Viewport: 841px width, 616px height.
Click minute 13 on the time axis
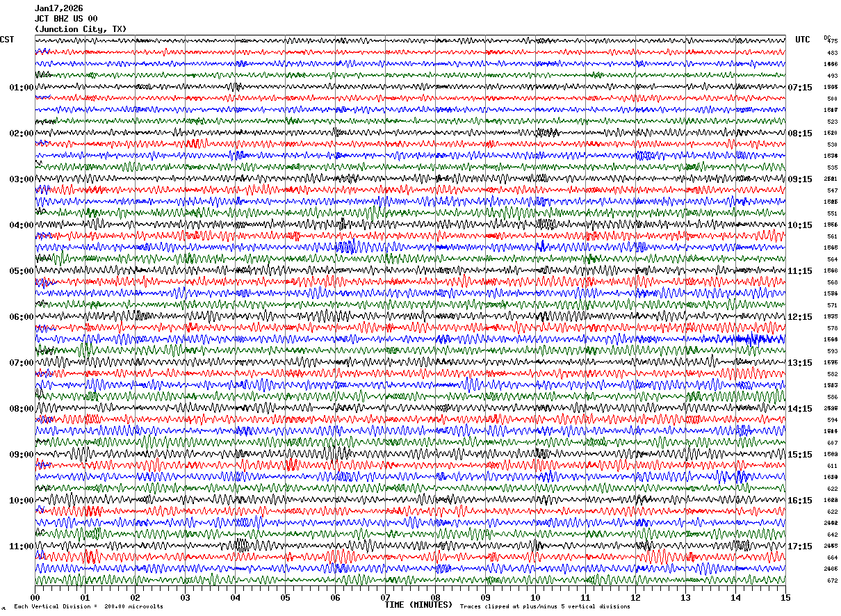[x=685, y=597]
